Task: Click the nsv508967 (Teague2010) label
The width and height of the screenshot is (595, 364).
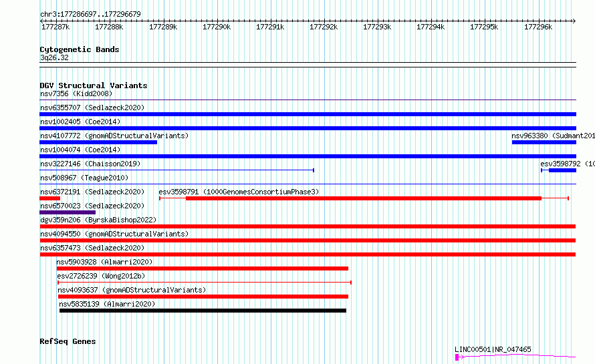Action: click(x=84, y=178)
